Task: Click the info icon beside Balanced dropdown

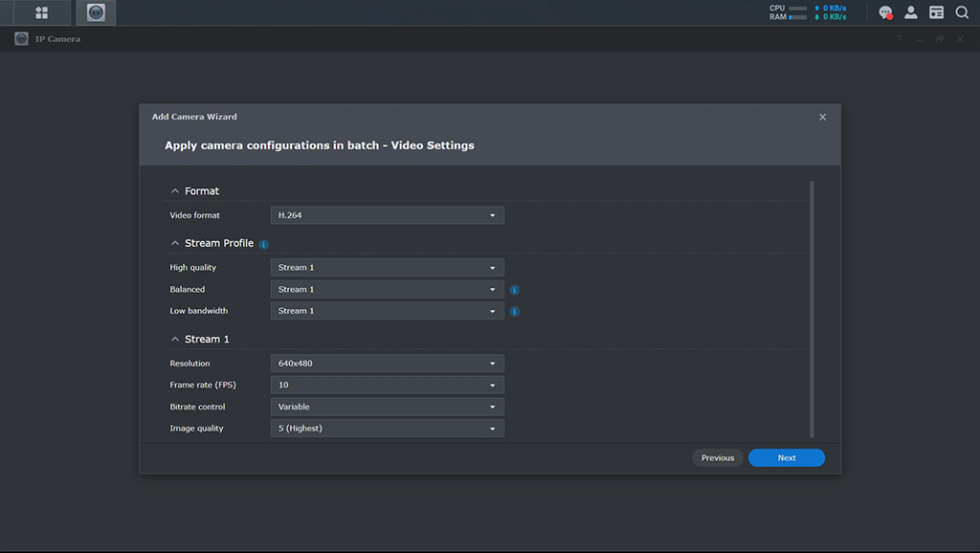Action: pyautogui.click(x=514, y=289)
